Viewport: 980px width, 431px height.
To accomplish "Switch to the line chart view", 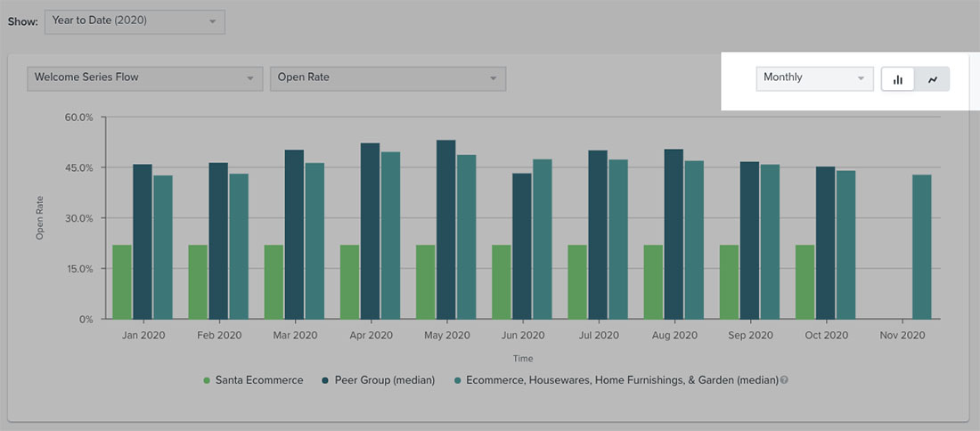I will click(x=933, y=79).
